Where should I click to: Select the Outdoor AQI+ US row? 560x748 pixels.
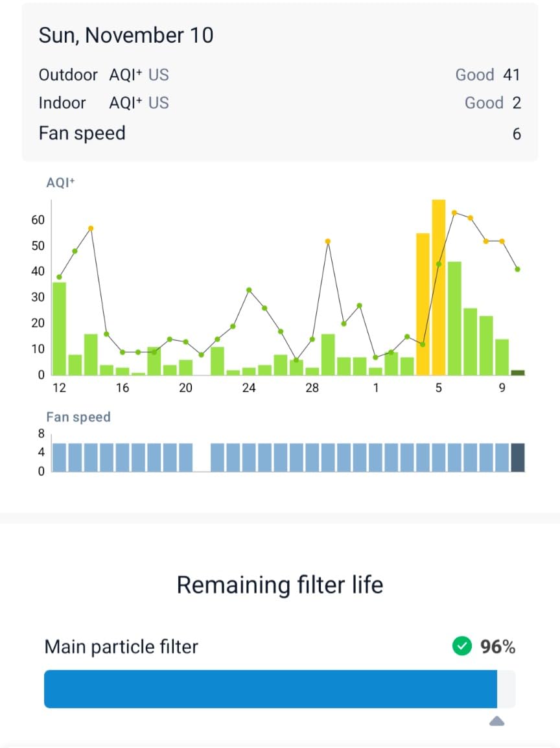coord(279,75)
